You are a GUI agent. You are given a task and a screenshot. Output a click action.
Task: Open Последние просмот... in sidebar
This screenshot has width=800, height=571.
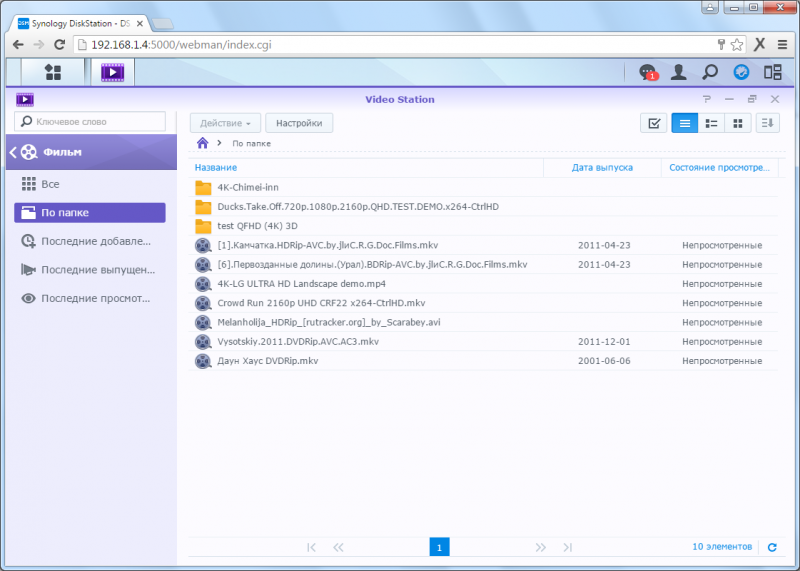[x=90, y=299]
